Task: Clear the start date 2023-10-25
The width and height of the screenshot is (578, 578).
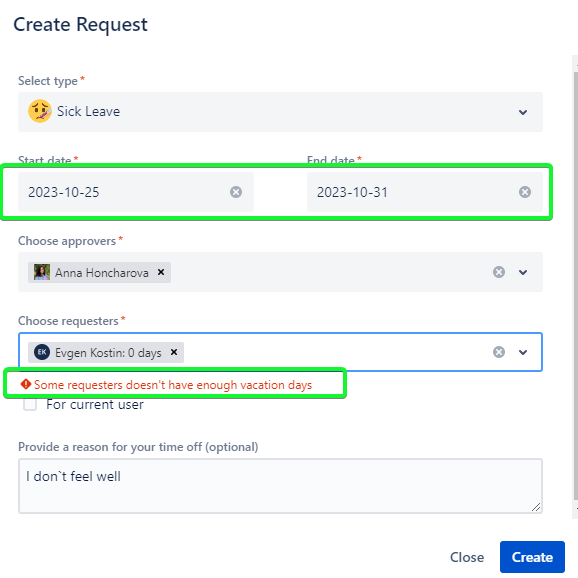Action: (236, 192)
